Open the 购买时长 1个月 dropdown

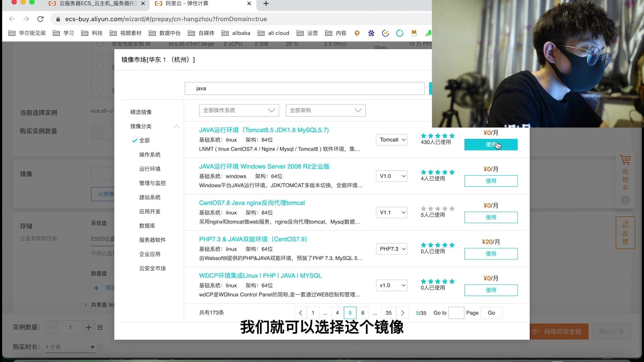[x=70, y=347]
